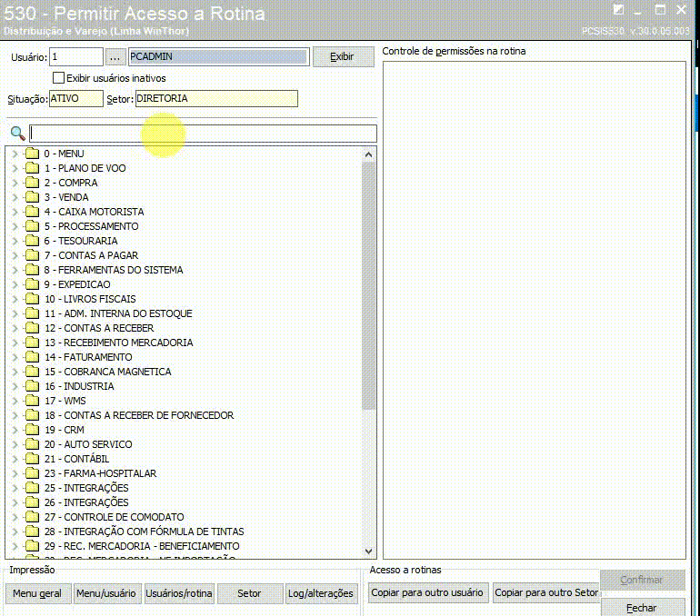700x616 pixels.
Task: Click the Setor print button
Action: [250, 593]
